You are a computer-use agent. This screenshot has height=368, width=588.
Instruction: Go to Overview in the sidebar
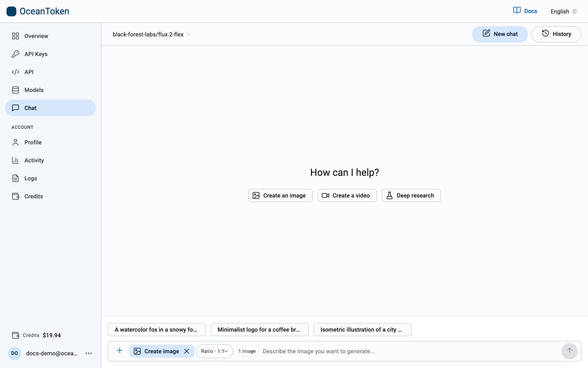click(50, 36)
